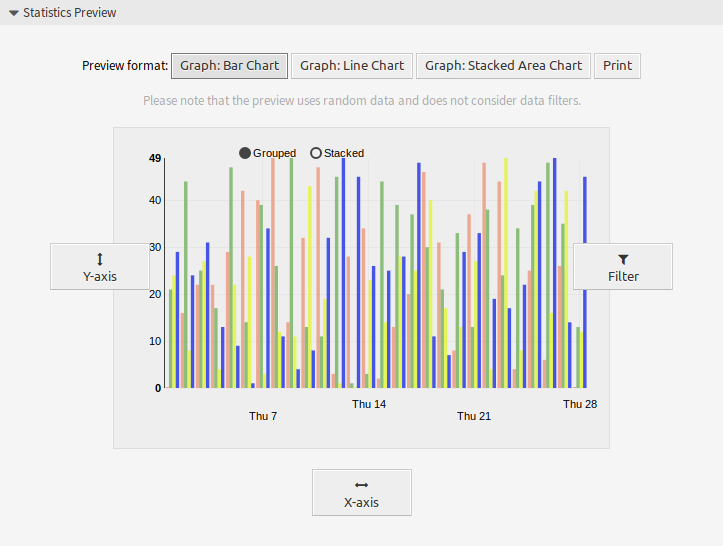
Task: Open the Print preview format
Action: [617, 66]
